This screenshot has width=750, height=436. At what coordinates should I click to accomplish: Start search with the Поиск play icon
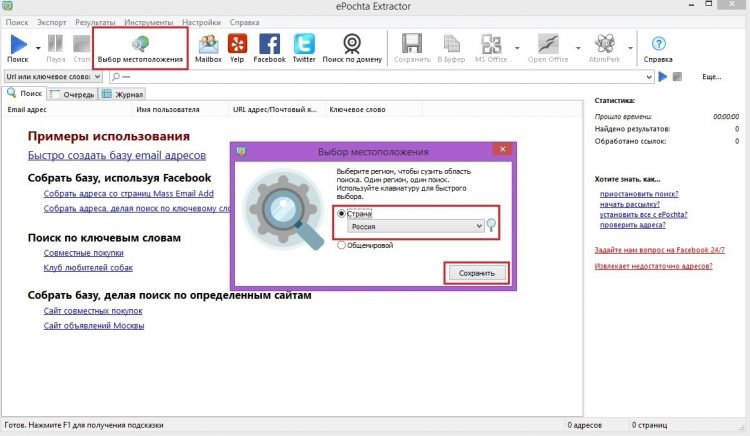(x=18, y=44)
